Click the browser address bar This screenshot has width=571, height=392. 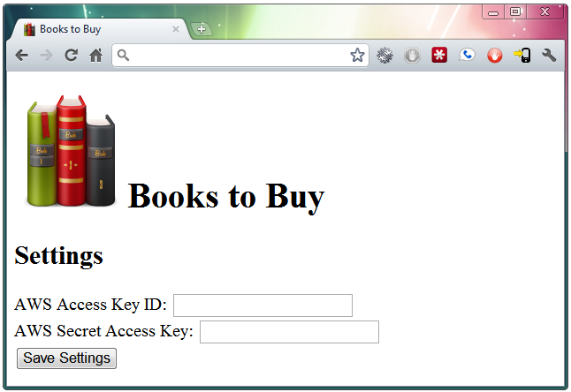point(240,56)
